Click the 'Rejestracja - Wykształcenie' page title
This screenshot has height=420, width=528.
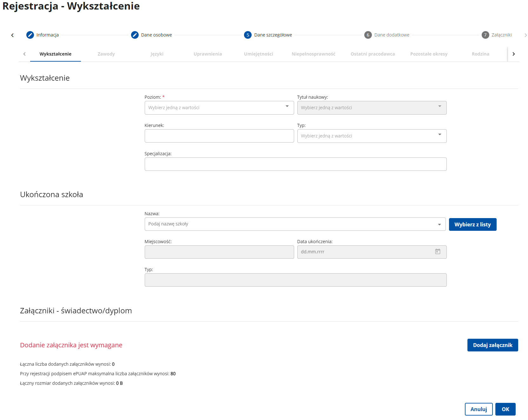pyautogui.click(x=71, y=6)
